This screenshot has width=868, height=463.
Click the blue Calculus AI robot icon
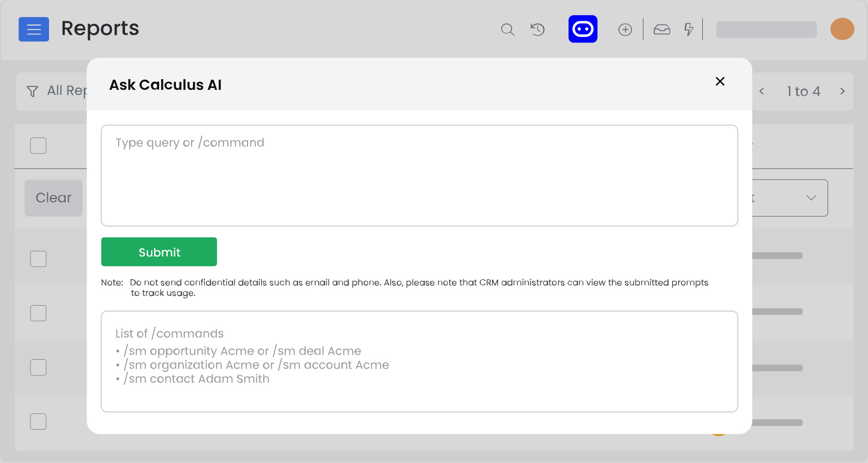coord(583,29)
